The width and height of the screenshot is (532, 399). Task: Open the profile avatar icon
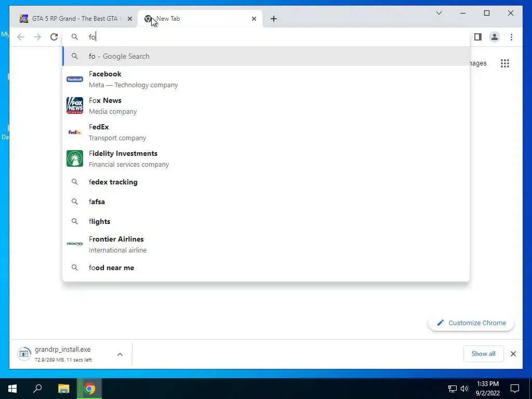coord(495,37)
